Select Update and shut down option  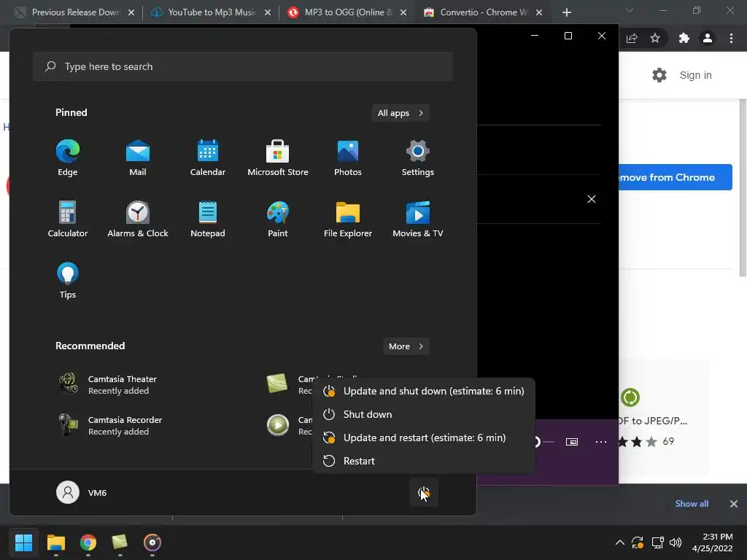pos(424,391)
